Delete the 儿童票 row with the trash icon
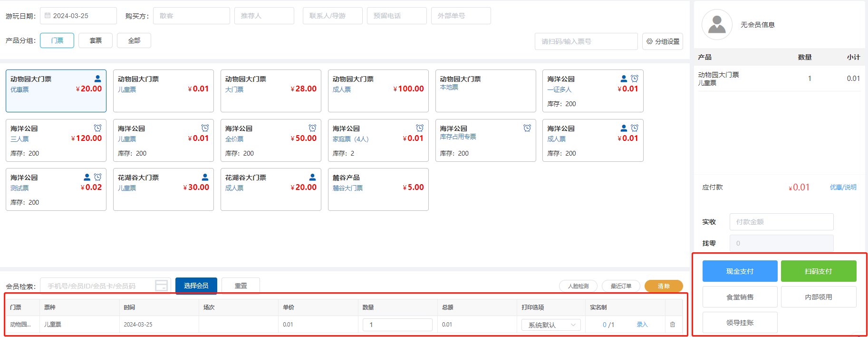The height and width of the screenshot is (337, 868). 672,325
